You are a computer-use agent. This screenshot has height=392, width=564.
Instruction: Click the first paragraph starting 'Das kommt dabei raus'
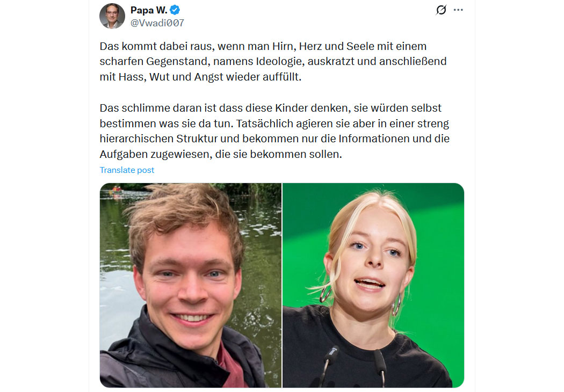click(273, 62)
